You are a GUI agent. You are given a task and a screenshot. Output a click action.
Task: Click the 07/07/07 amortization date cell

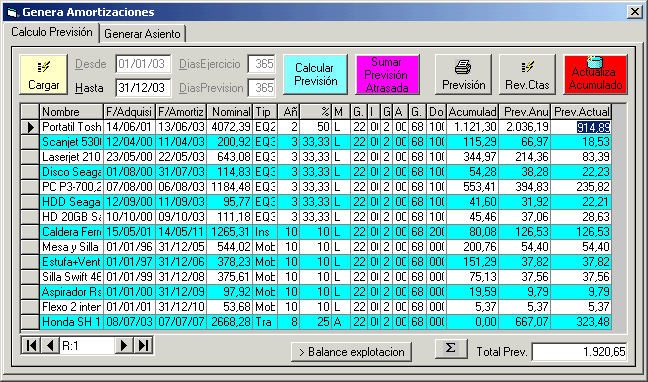tap(181, 322)
